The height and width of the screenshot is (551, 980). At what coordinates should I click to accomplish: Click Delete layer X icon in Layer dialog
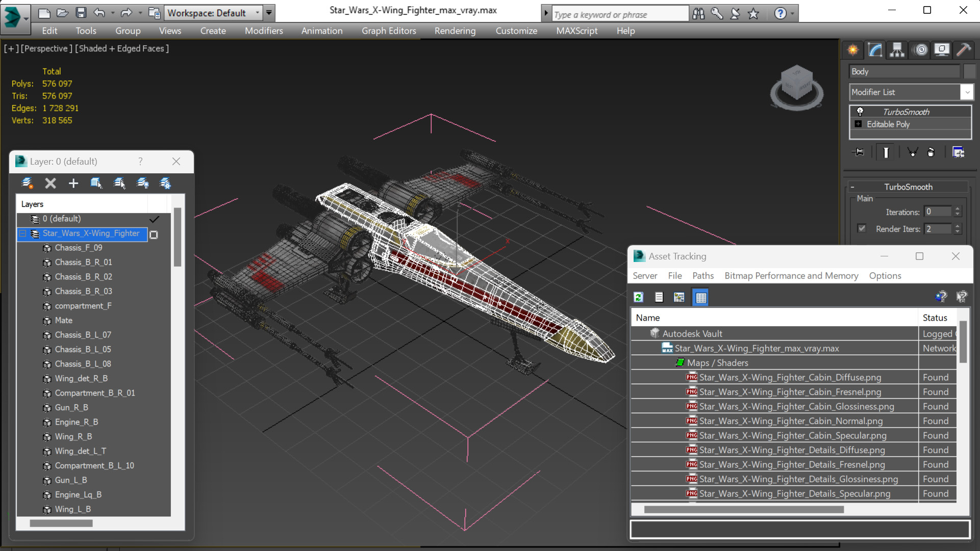[50, 183]
